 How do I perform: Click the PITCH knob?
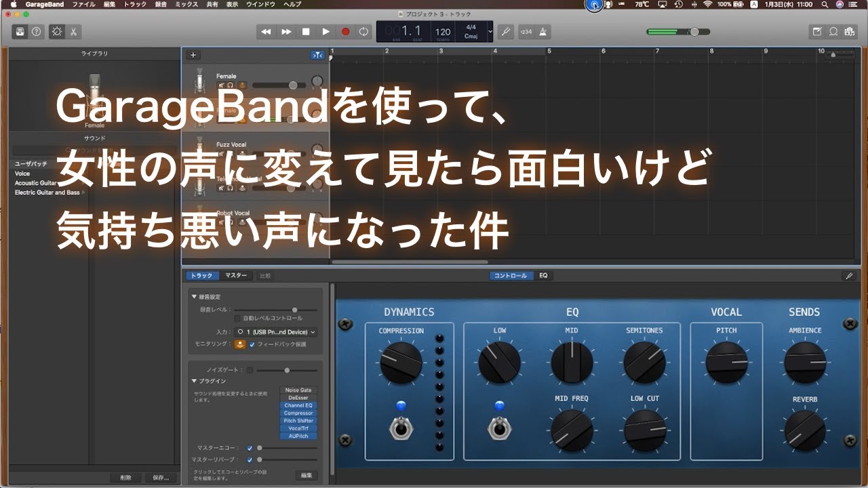726,363
